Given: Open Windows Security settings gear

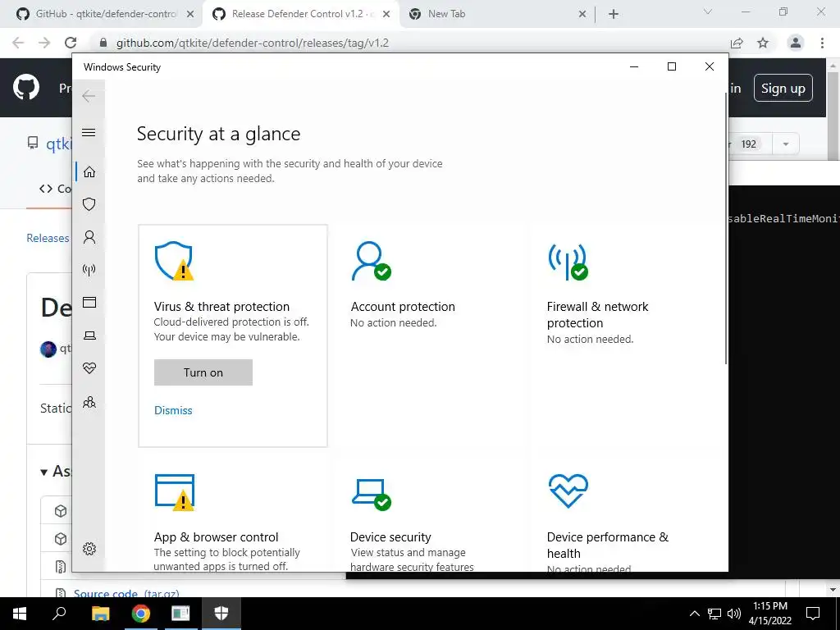Looking at the screenshot, I should [89, 549].
